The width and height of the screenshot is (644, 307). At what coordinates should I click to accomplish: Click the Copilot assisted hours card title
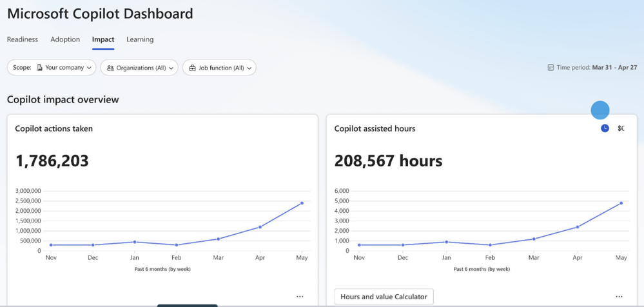click(x=375, y=128)
